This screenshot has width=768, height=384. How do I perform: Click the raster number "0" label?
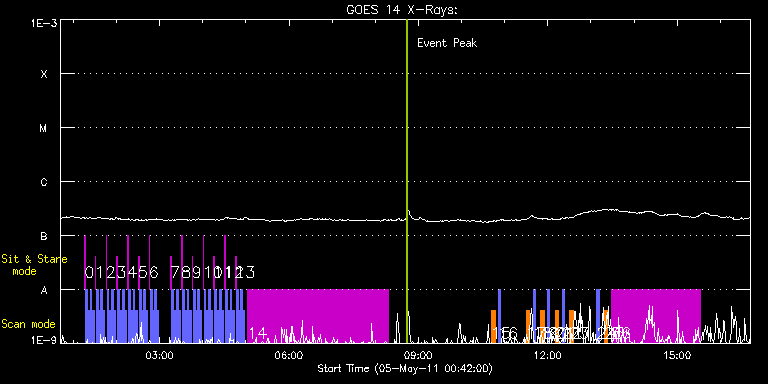coord(89,272)
